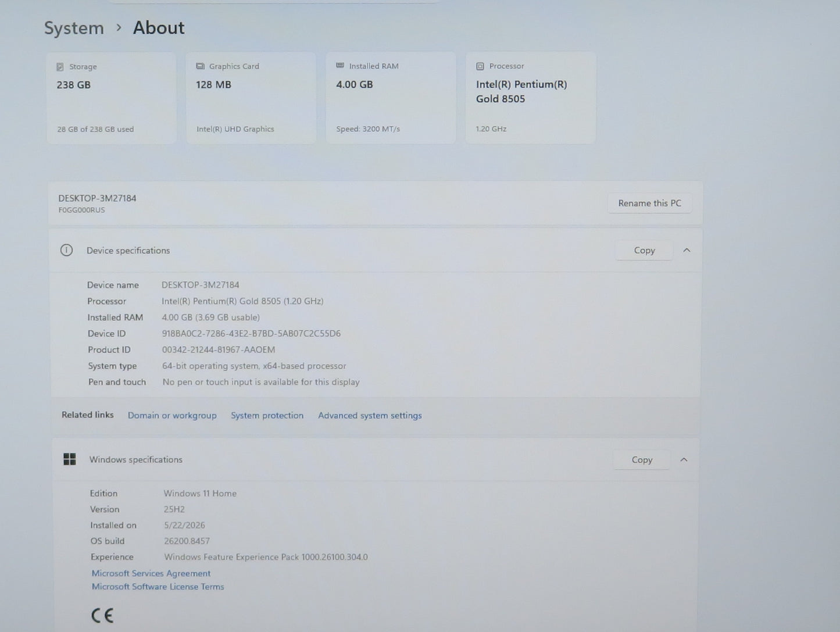Click the "238 GB" storage size value
The image size is (840, 632).
click(74, 85)
